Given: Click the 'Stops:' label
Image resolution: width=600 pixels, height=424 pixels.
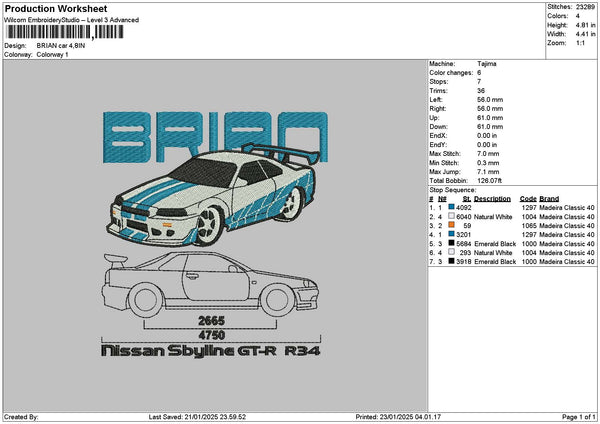Looking at the screenshot, I should [x=439, y=82].
